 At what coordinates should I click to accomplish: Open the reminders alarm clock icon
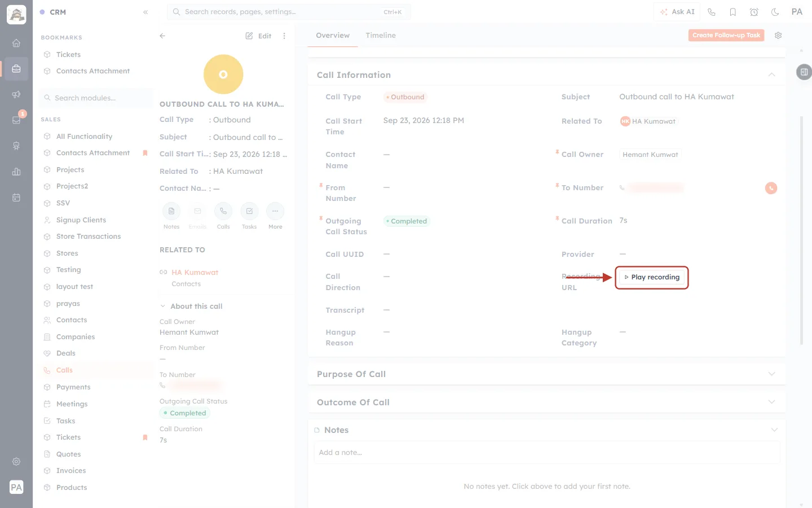pyautogui.click(x=754, y=12)
